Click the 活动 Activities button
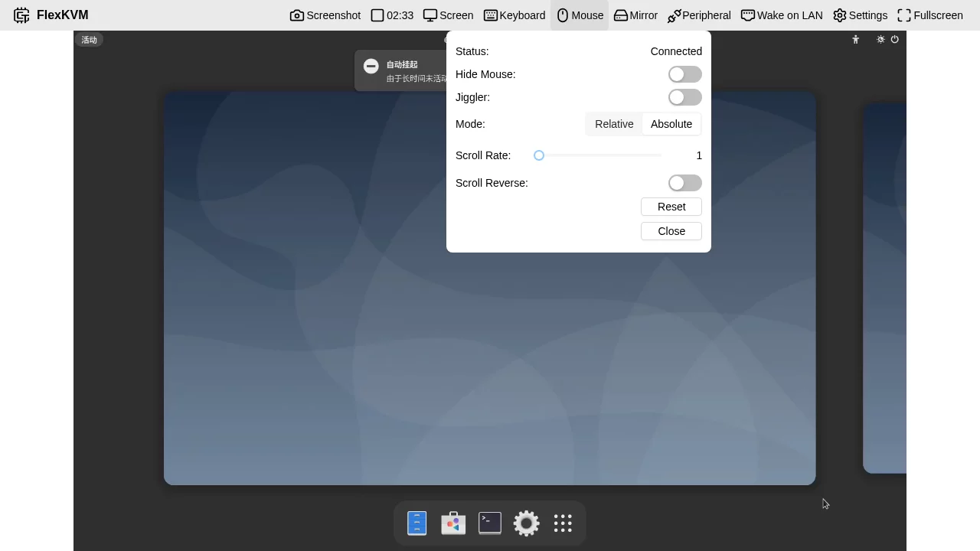This screenshot has height=551, width=980. (x=90, y=40)
